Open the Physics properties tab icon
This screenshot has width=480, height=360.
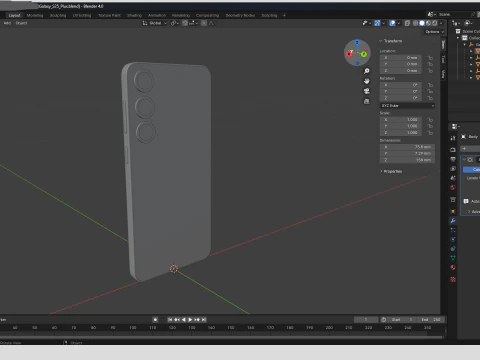pyautogui.click(x=453, y=239)
